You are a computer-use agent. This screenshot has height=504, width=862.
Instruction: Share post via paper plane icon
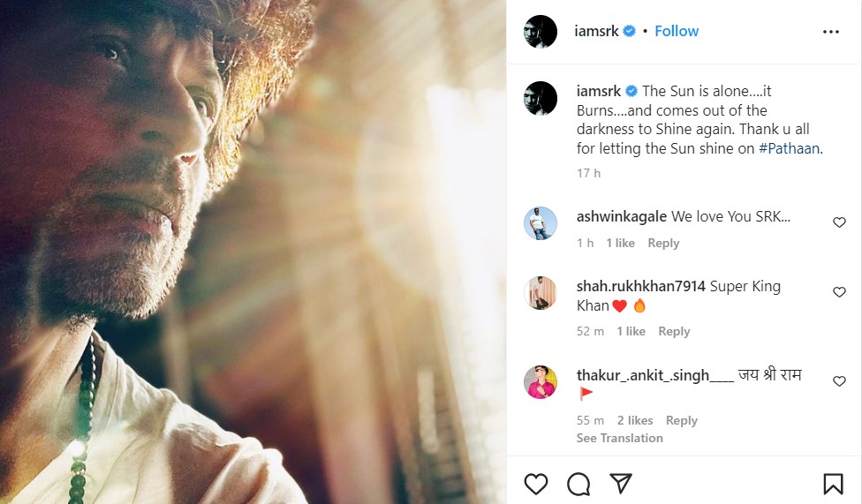(621, 484)
